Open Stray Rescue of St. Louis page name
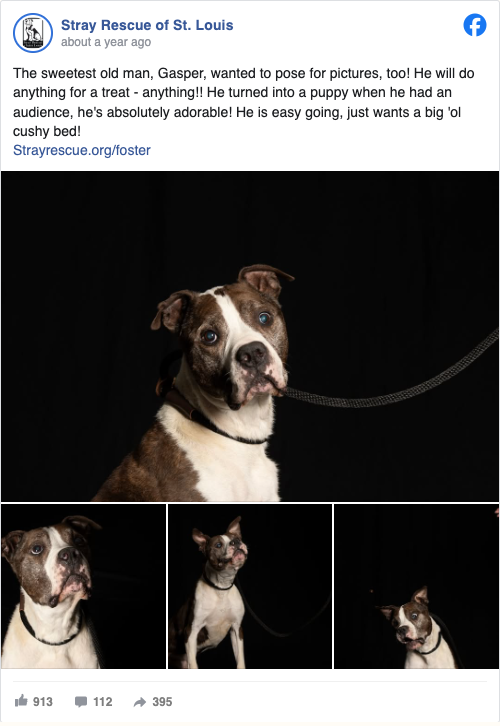500x726 pixels. tap(147, 25)
